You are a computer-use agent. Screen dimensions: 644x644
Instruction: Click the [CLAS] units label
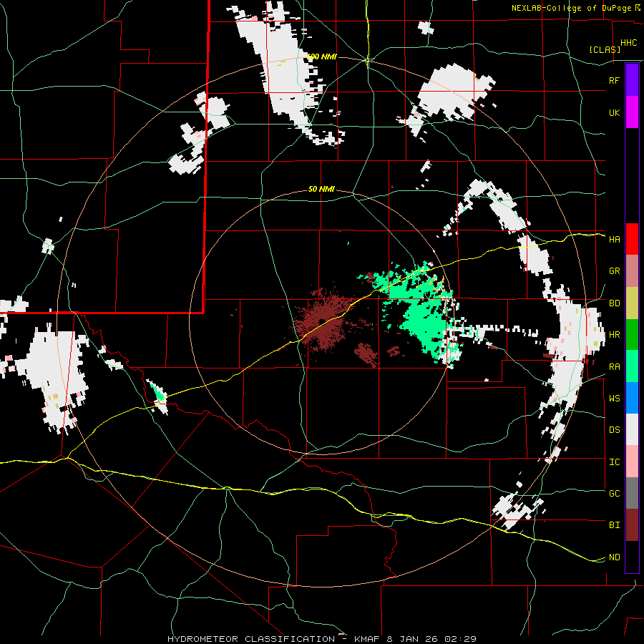coord(605,49)
